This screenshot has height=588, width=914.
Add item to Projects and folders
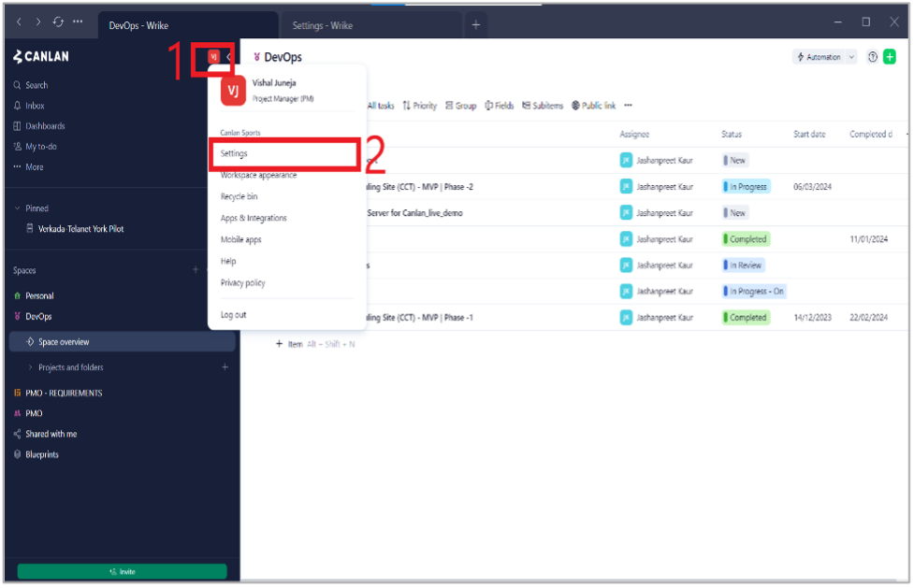click(225, 367)
